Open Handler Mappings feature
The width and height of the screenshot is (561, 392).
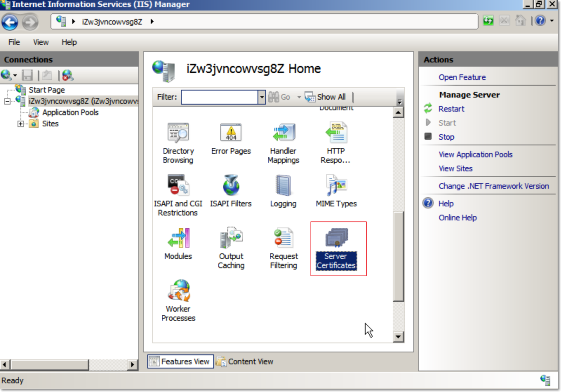pyautogui.click(x=283, y=133)
